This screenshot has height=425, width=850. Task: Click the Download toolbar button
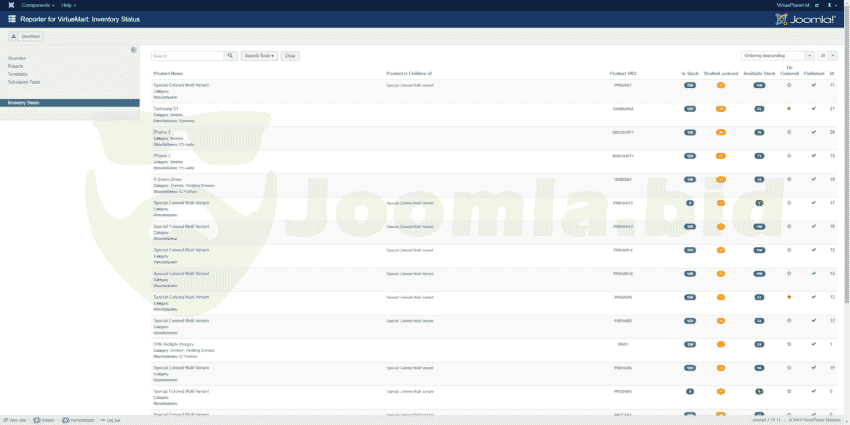click(x=27, y=35)
